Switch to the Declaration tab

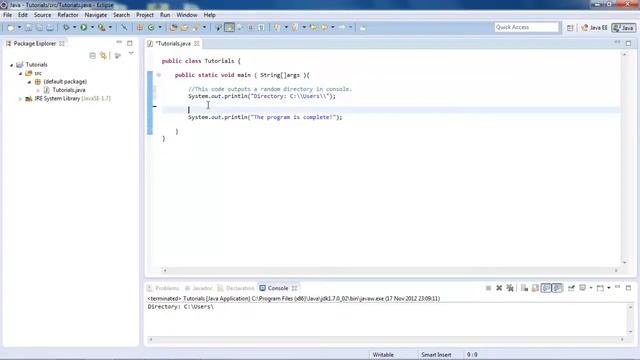[236, 288]
